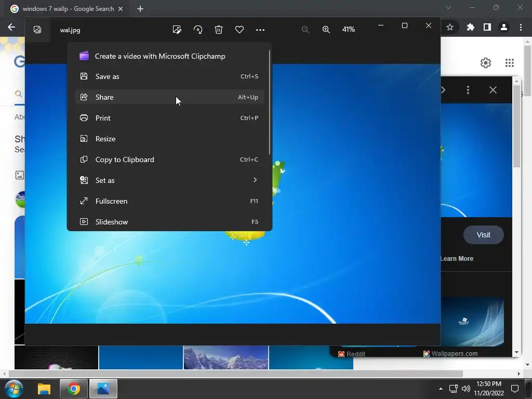
Task: Close the windows 7 wallp Google Search tab
Action: click(x=121, y=9)
